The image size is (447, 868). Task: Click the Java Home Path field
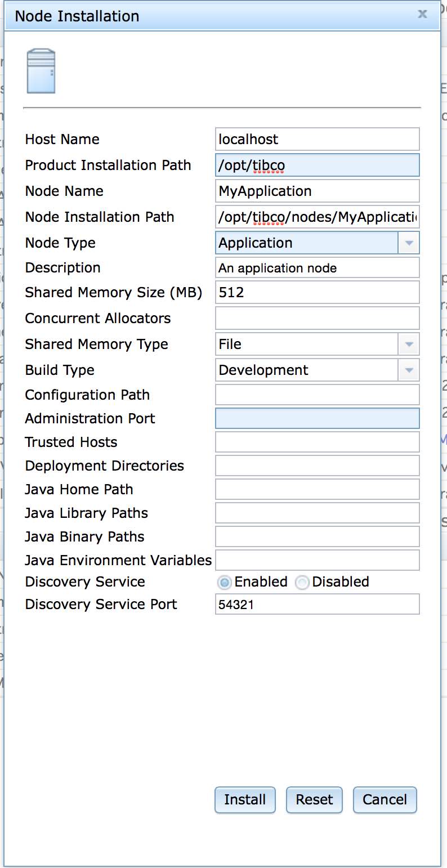(x=317, y=489)
